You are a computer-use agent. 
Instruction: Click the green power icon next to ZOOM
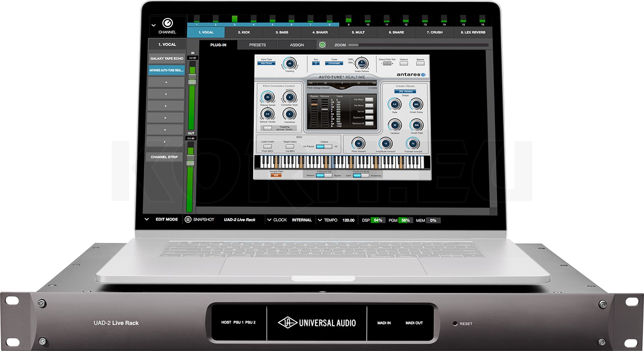tap(322, 45)
